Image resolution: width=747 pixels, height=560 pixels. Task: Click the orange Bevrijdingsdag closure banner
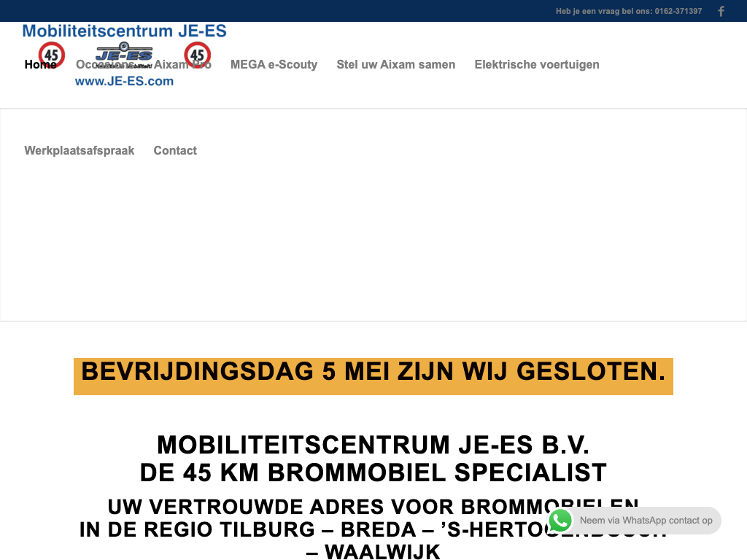pos(373,376)
